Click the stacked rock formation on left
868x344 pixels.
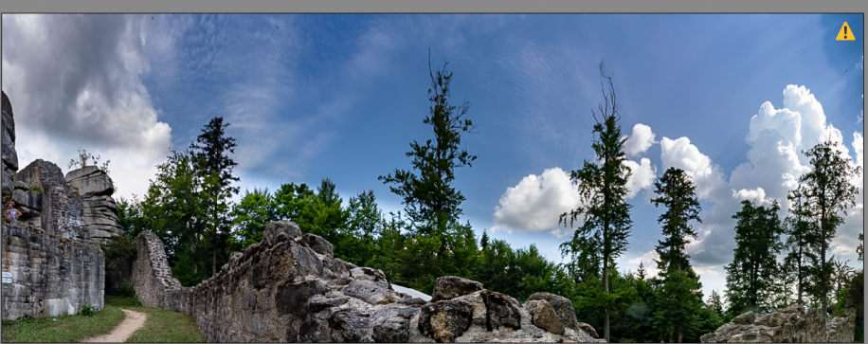click(93, 202)
